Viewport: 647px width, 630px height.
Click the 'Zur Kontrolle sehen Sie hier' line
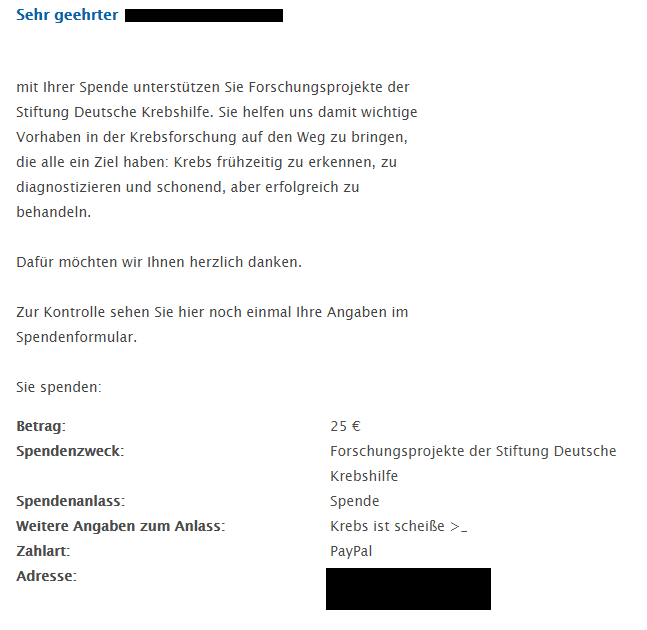(212, 312)
